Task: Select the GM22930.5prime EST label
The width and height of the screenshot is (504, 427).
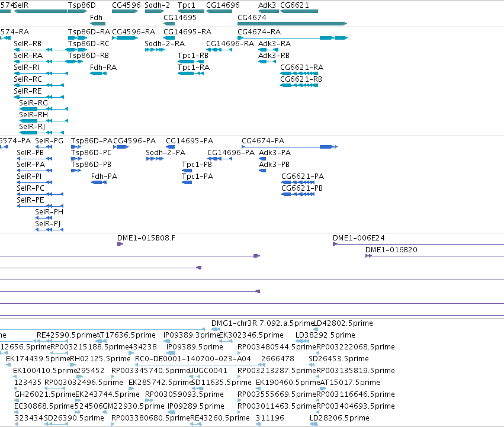Action: pyautogui.click(x=133, y=406)
